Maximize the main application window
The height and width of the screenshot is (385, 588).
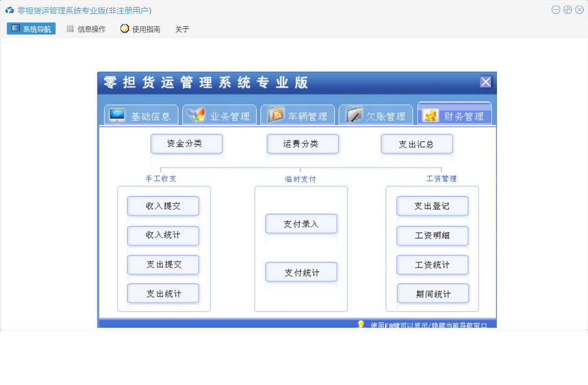pos(568,10)
